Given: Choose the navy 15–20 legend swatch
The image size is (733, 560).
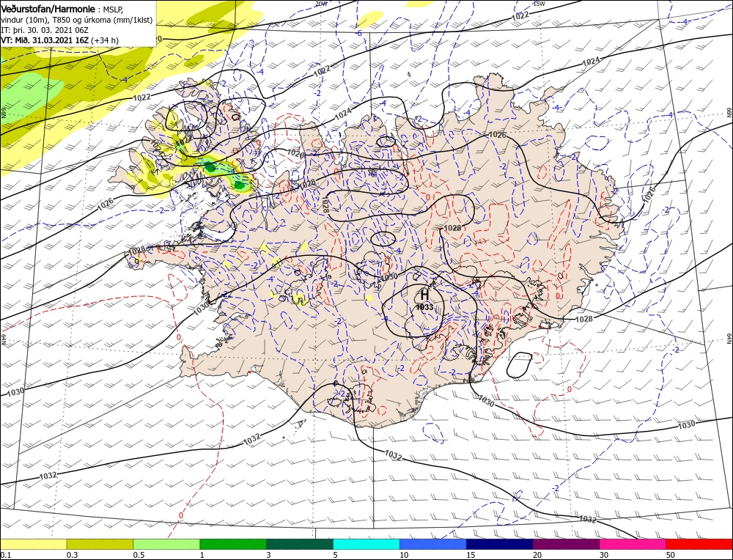Looking at the screenshot, I should tap(500, 544).
